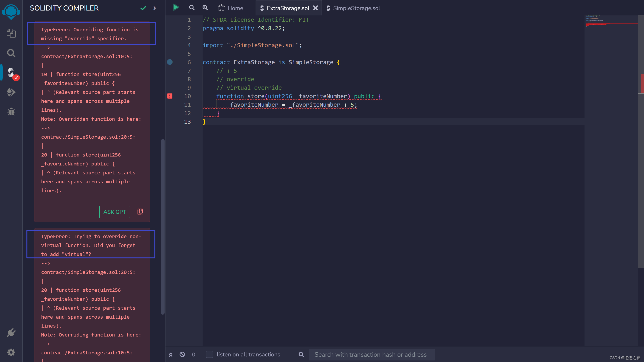Open the file search sidebar icon
The image size is (644, 362).
[x=11, y=53]
